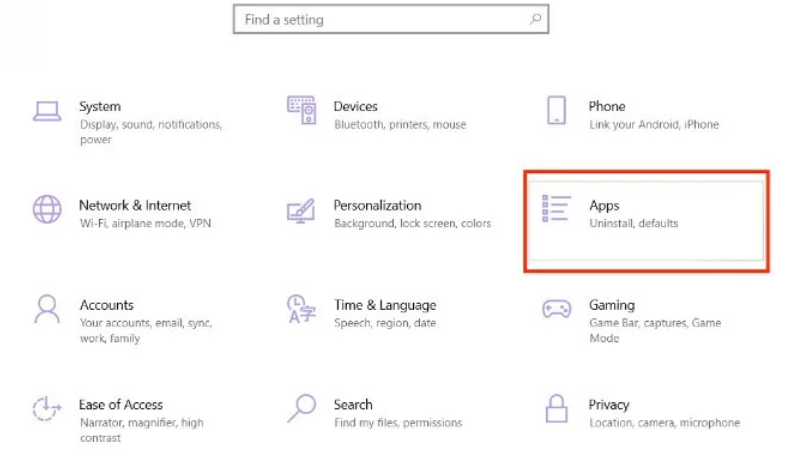Click the System laptop icon
Viewport: 800px width, 450px height.
47,111
